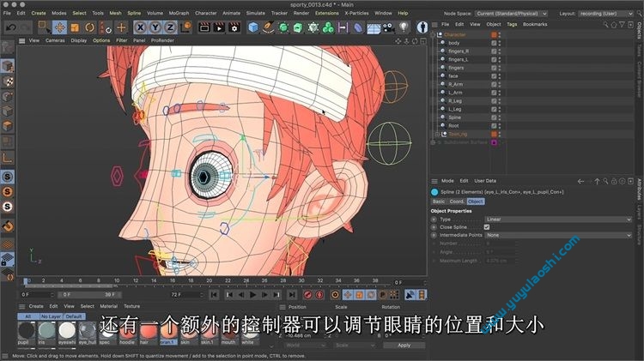644x361 pixels.
Task: Expand the Subdivision Surface object
Action: point(433,142)
